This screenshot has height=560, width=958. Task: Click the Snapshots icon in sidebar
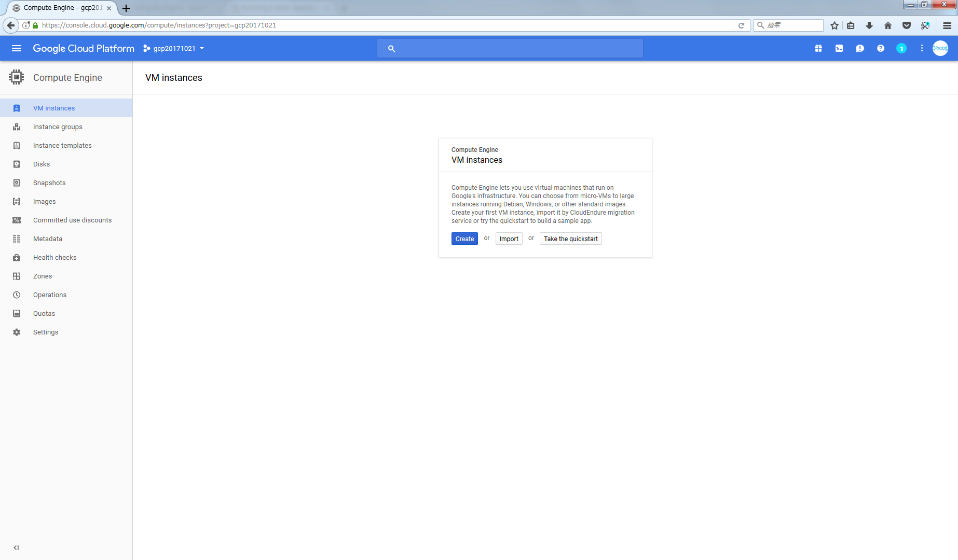click(x=17, y=183)
